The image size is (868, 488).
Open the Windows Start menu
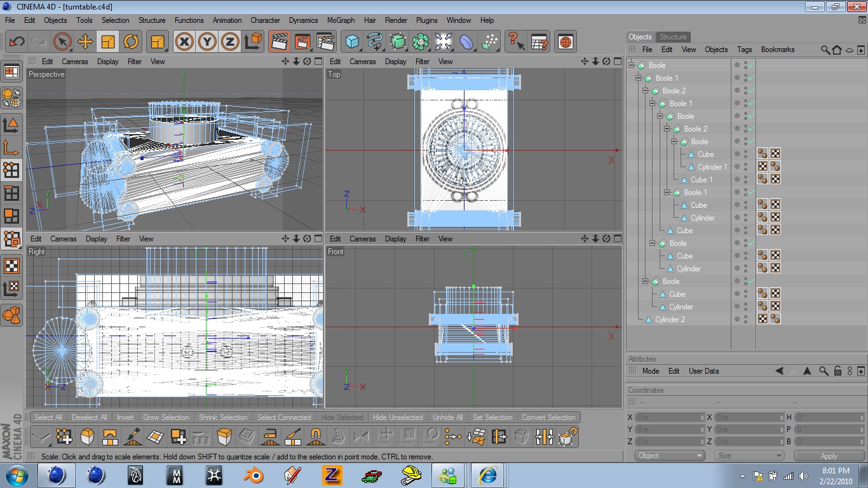coord(17,475)
